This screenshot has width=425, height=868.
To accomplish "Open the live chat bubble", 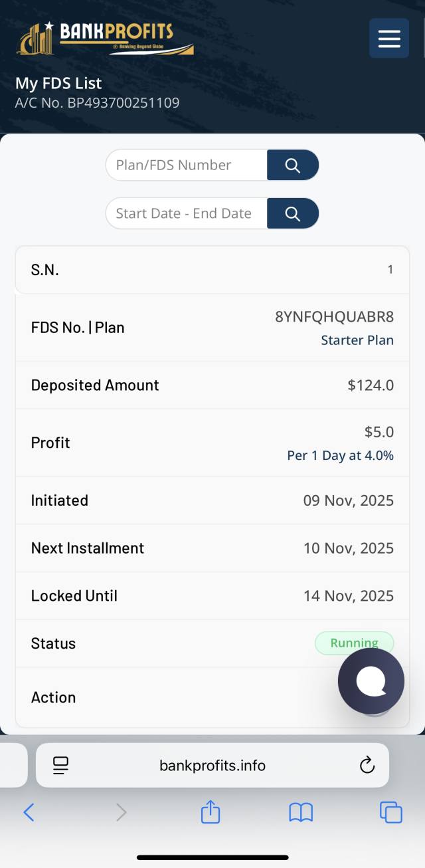I will point(371,681).
